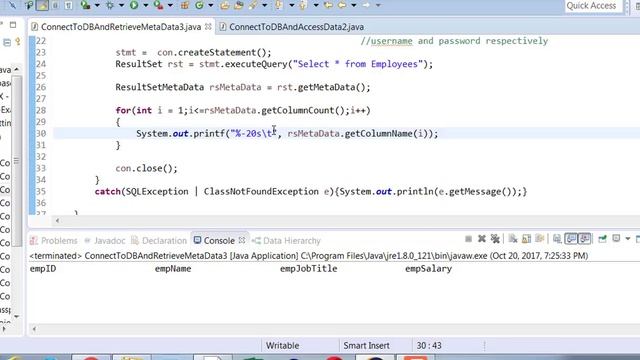640x360 pixels.
Task: Click the launch icon left of the Debug button
Action: 85,5
